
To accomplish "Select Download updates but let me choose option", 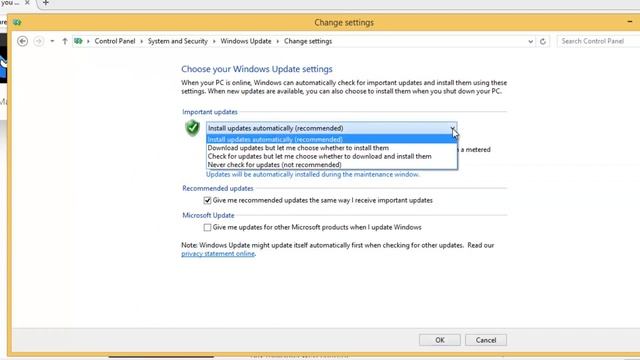I will click(331, 148).
